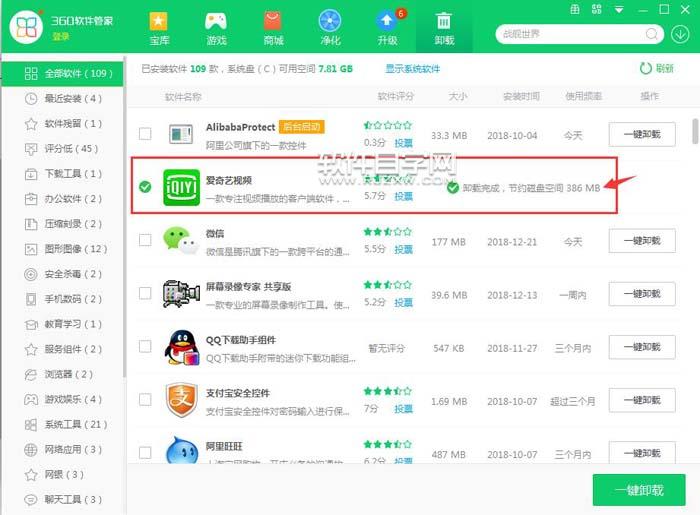This screenshot has width=700, height=515.
Task: Click the grid apps icon in title bar
Action: pos(597,9)
